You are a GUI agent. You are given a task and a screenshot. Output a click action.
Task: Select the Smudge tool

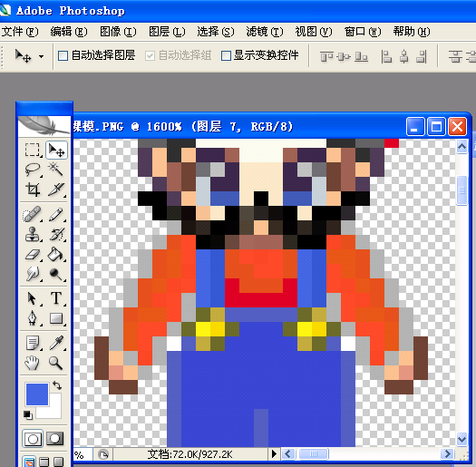(32, 274)
